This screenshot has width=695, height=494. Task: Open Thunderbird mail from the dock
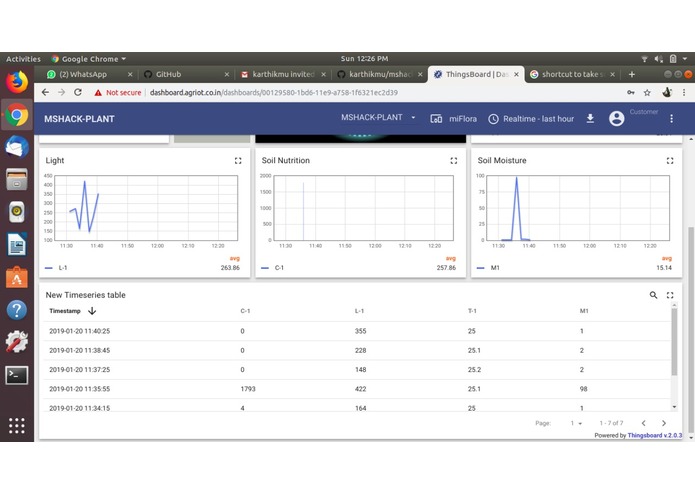click(17, 147)
